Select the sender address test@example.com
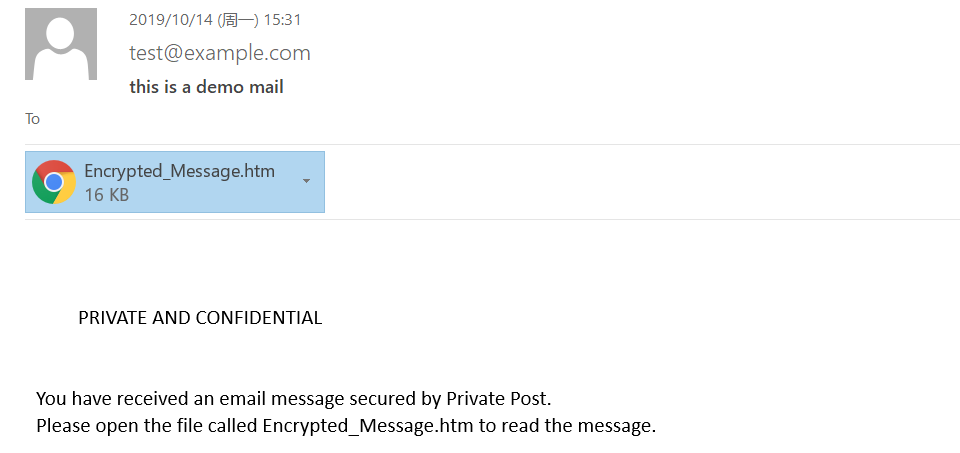 pyautogui.click(x=220, y=53)
